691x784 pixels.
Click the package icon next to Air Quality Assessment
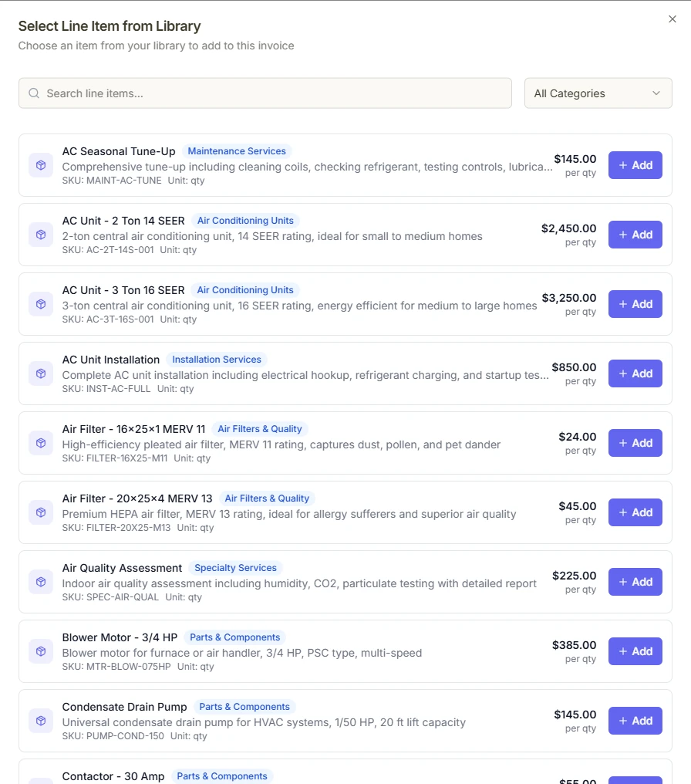click(40, 582)
